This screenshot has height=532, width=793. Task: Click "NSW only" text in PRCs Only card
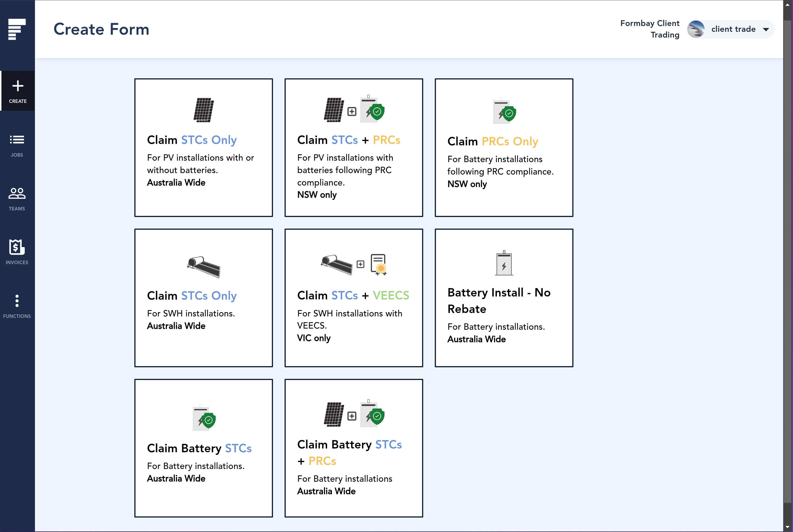tap(467, 184)
